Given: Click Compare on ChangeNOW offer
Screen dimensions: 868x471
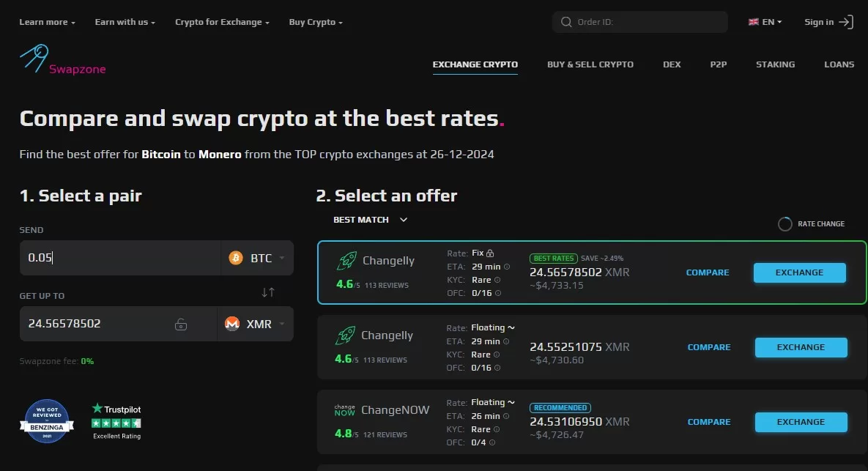Looking at the screenshot, I should click(709, 422).
